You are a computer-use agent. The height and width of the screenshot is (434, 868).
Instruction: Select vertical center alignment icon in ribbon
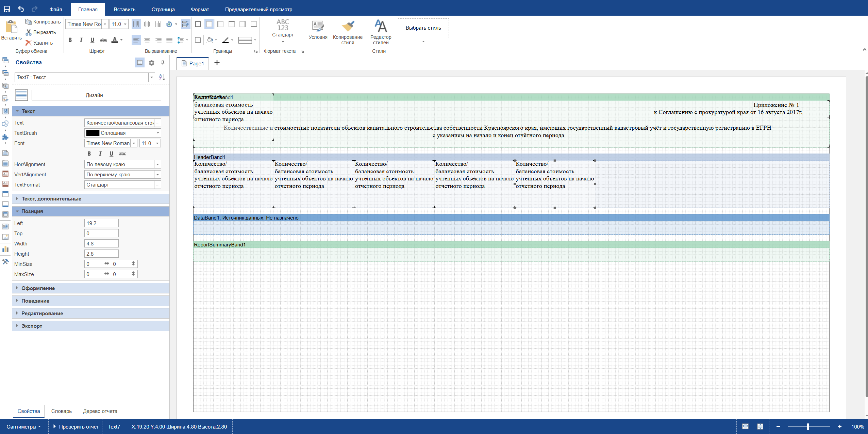point(147,24)
